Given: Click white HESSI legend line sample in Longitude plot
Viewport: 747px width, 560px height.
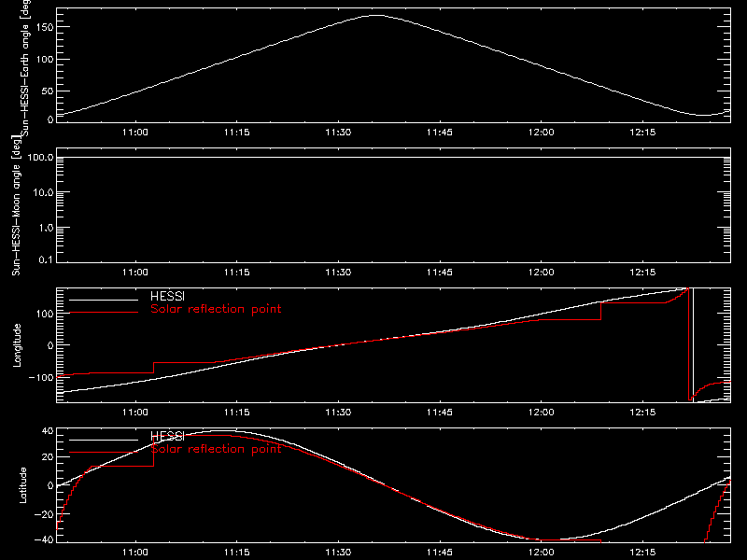Looking at the screenshot, I should (104, 300).
